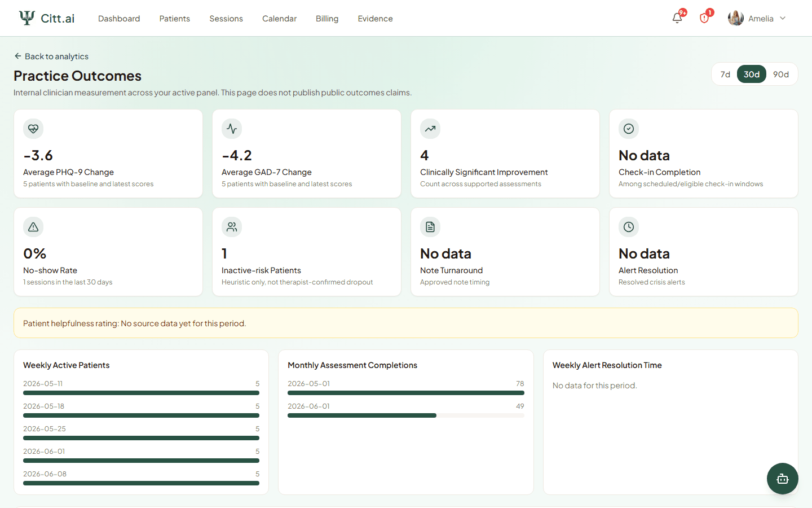Expand the Amelia account menu chevron
This screenshot has width=812, height=508.
tap(783, 18)
